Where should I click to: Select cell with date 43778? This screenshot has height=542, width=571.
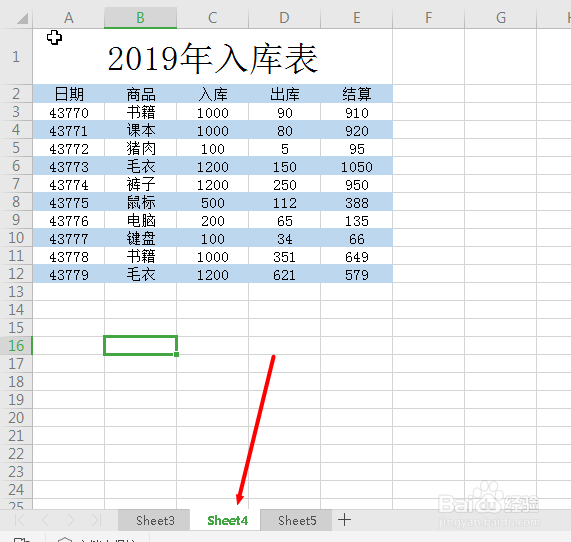coord(68,256)
